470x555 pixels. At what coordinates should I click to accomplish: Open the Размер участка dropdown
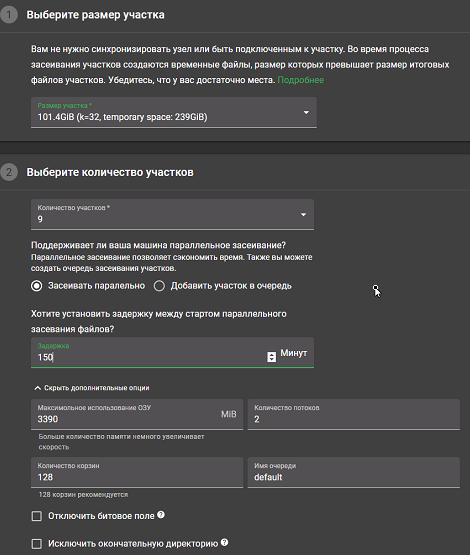point(174,112)
